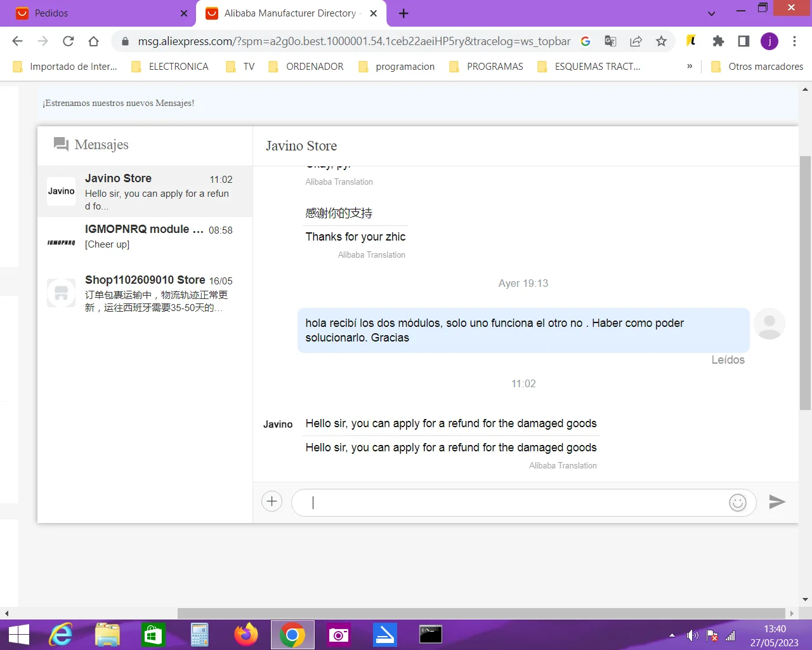Expand the tab search dropdown arrow
Screen dimensions: 812x650
(711, 13)
